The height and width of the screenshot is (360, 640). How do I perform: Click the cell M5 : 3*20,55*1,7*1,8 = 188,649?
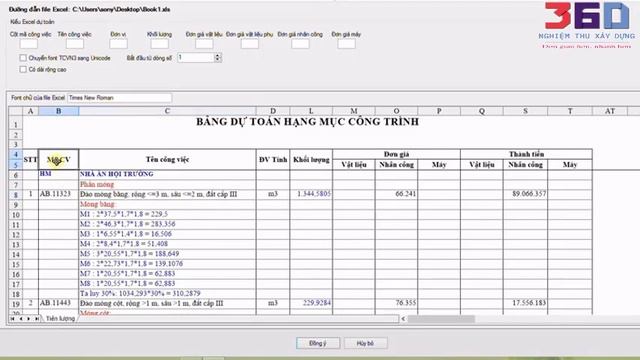click(167, 253)
